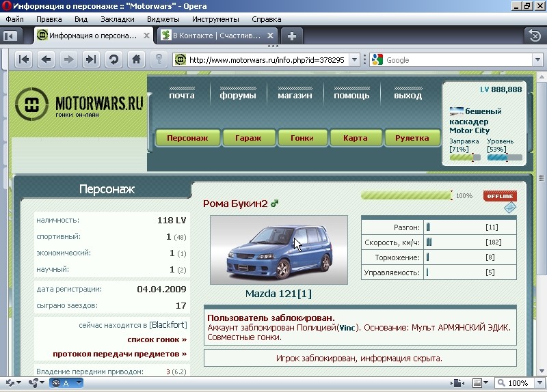Viewport: 547px width, 392px height.
Task: Open the Виджеты menu
Action: click(x=163, y=19)
